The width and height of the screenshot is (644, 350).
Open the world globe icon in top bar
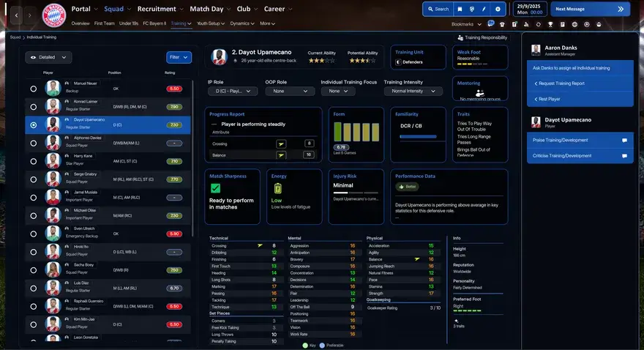pyautogui.click(x=471, y=9)
